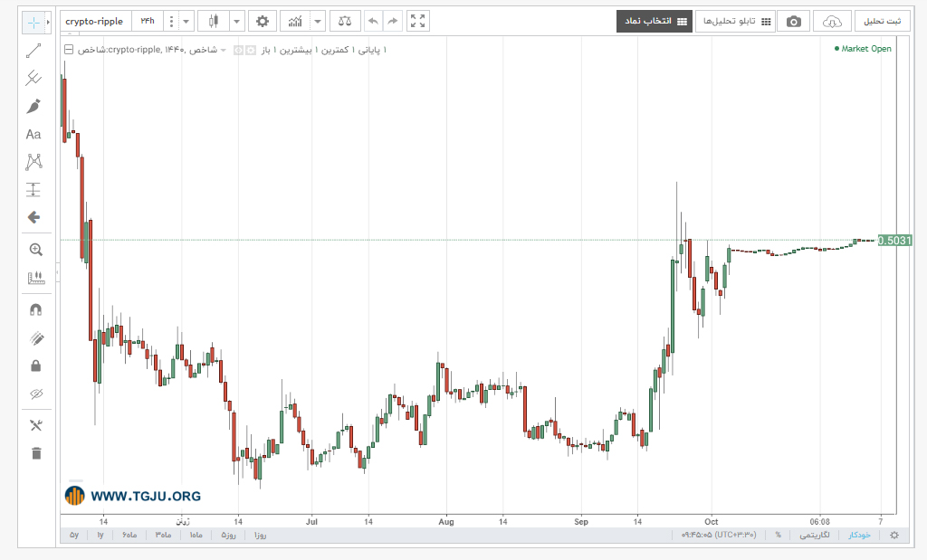Click the UTC+3:30 timezone clock
Image resolution: width=927 pixels, height=560 pixels.
[x=718, y=535]
